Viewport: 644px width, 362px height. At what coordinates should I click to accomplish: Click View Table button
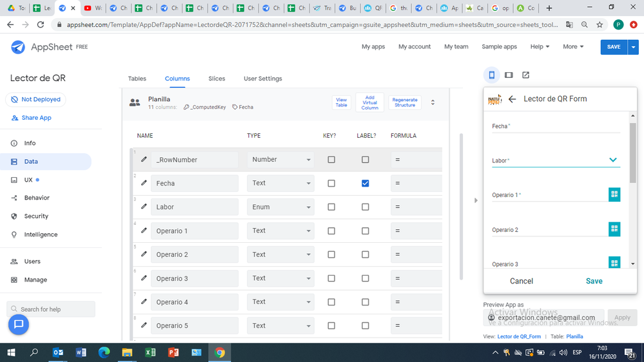pyautogui.click(x=341, y=102)
